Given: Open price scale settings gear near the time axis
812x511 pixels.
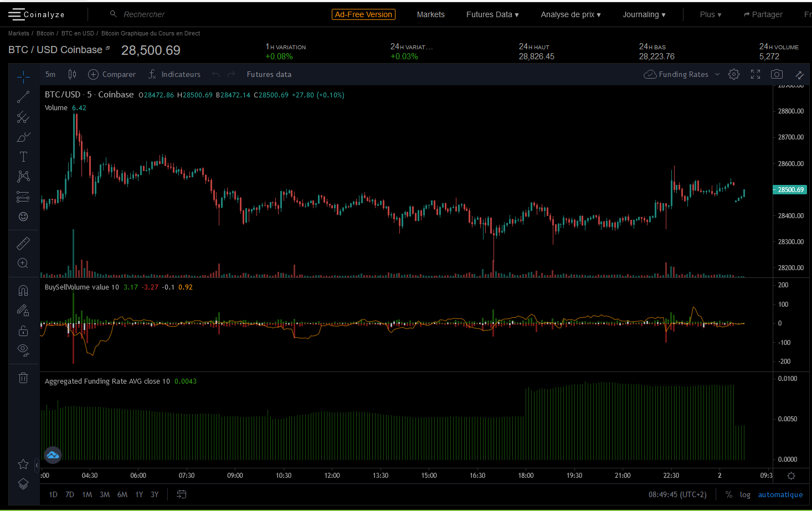Looking at the screenshot, I should click(x=791, y=476).
